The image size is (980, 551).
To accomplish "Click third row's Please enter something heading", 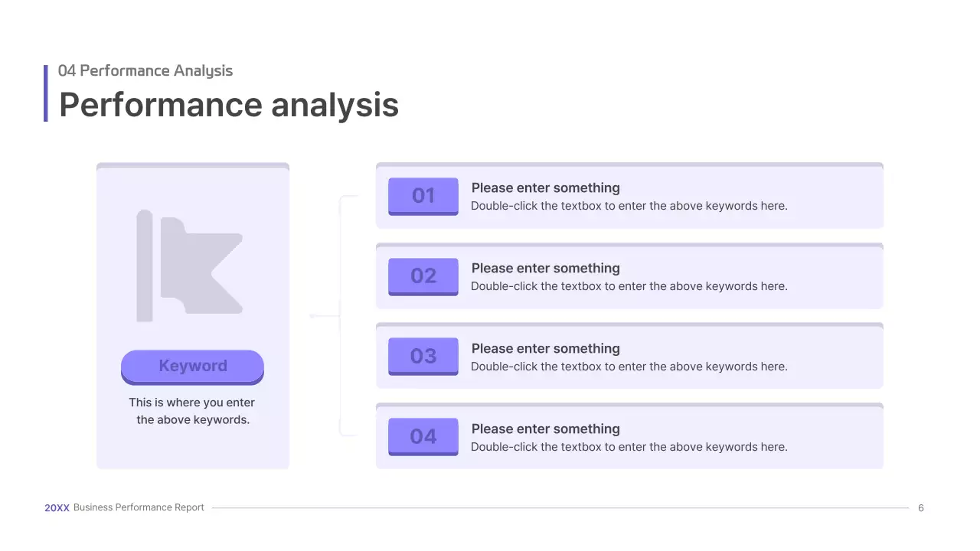I will pyautogui.click(x=546, y=349).
